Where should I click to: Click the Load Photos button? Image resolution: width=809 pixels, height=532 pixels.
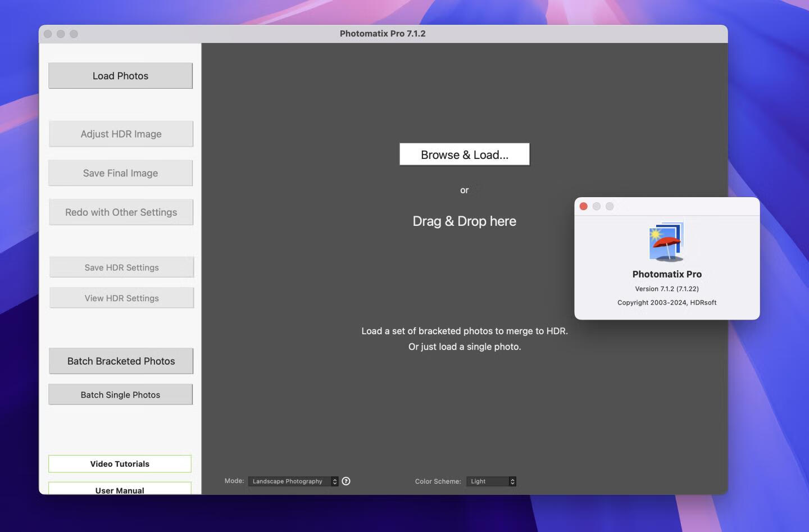click(120, 76)
